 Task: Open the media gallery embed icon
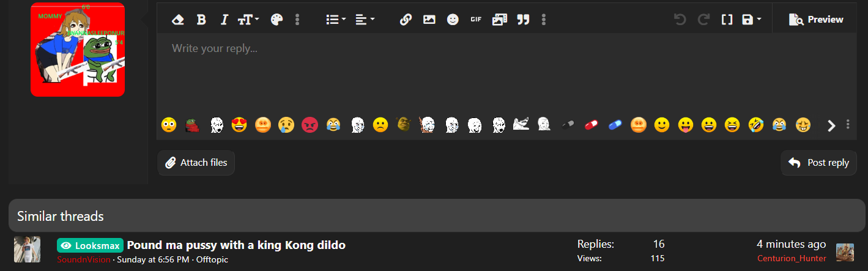tap(500, 20)
